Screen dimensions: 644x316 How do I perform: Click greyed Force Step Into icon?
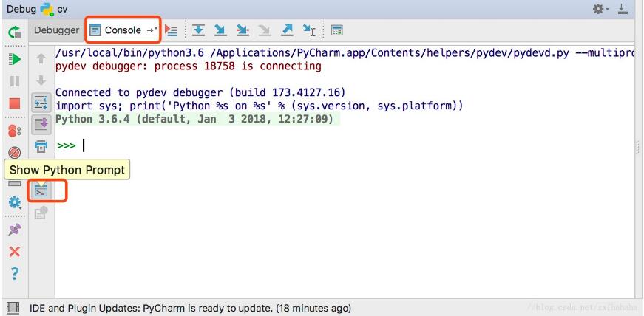click(265, 30)
